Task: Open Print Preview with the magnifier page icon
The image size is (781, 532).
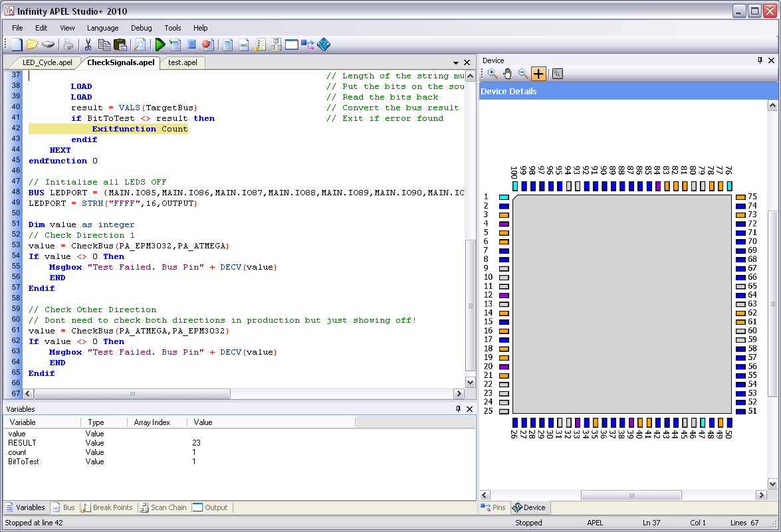Action: coord(140,44)
